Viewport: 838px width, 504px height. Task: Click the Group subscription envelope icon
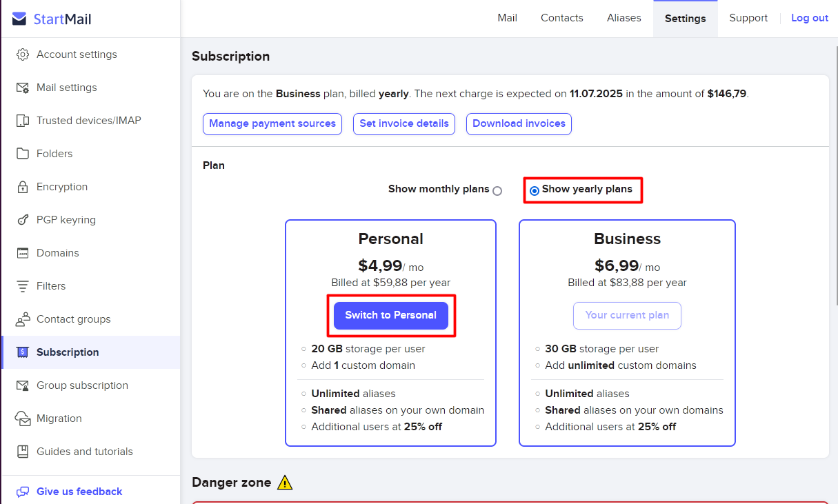pyautogui.click(x=23, y=385)
